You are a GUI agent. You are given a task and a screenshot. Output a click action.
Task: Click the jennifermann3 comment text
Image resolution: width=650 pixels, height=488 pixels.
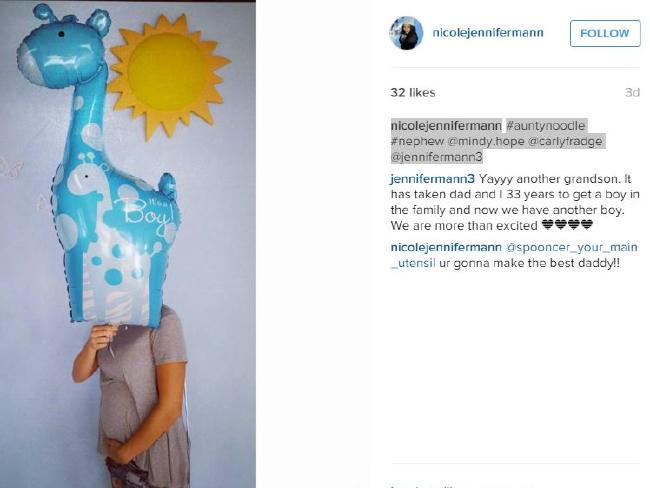[x=514, y=202]
